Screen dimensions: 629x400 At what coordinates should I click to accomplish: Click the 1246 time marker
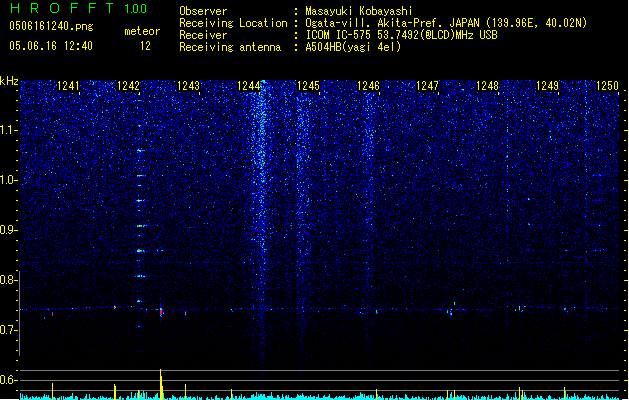[368, 86]
